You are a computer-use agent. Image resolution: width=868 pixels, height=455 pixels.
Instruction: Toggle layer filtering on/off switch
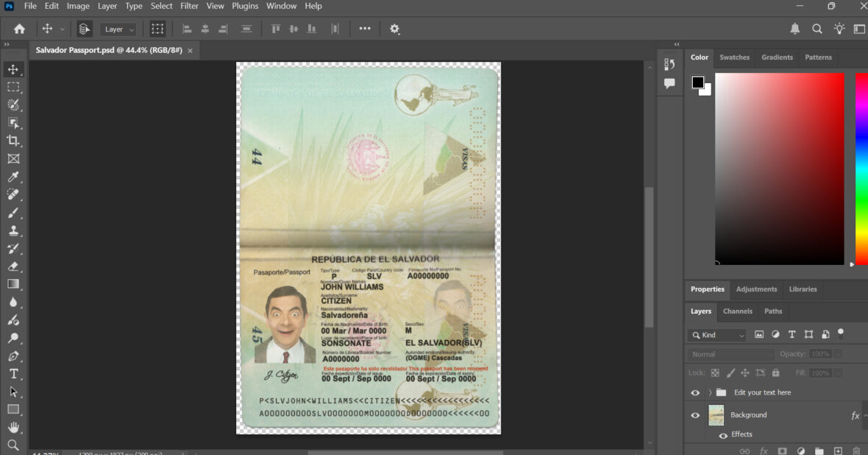tap(840, 333)
